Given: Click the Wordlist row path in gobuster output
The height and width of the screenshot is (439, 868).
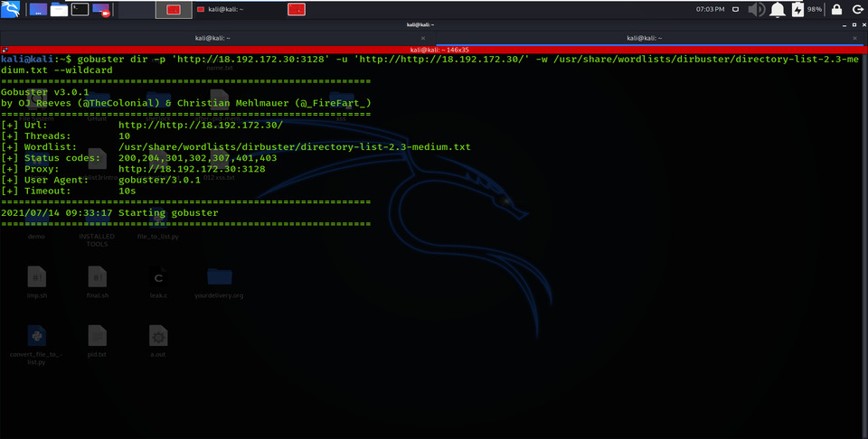Looking at the screenshot, I should tap(295, 147).
